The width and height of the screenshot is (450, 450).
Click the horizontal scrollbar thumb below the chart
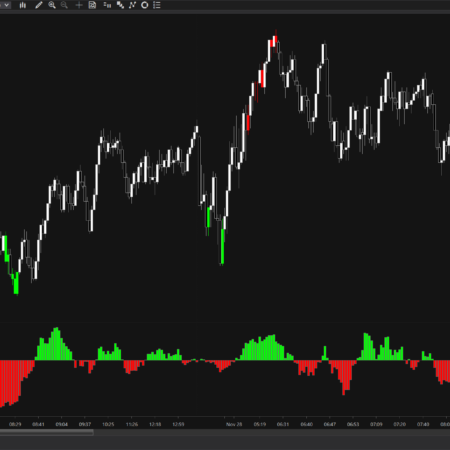[x=47, y=432]
